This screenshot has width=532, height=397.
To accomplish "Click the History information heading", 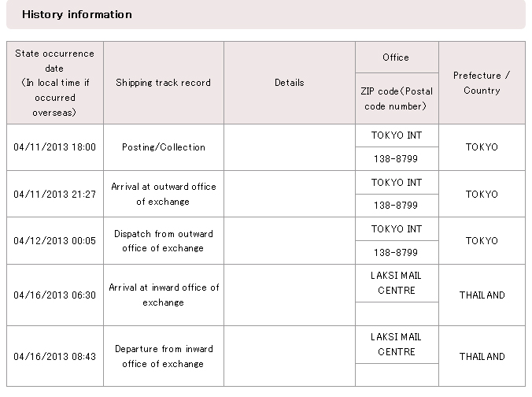I will 77,14.
